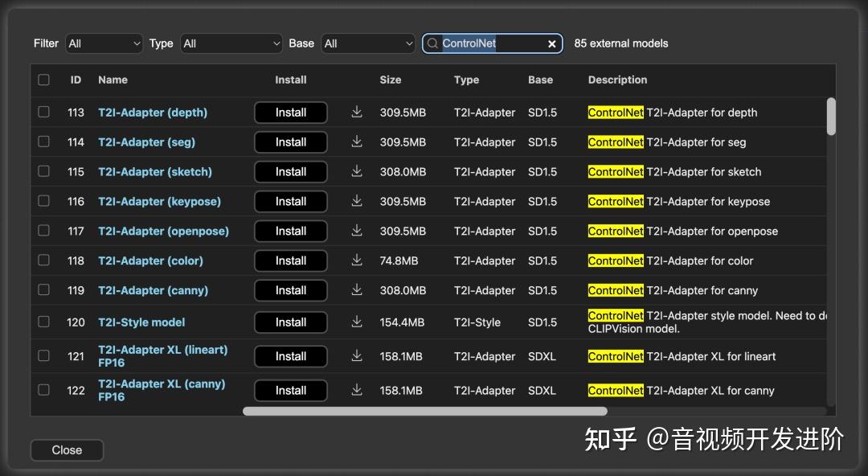
Task: Click the download icon for T2I-Adapter (keypose)
Action: pyautogui.click(x=356, y=201)
